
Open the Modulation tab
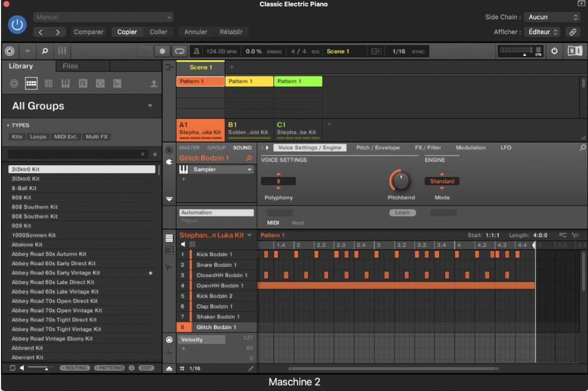(471, 147)
